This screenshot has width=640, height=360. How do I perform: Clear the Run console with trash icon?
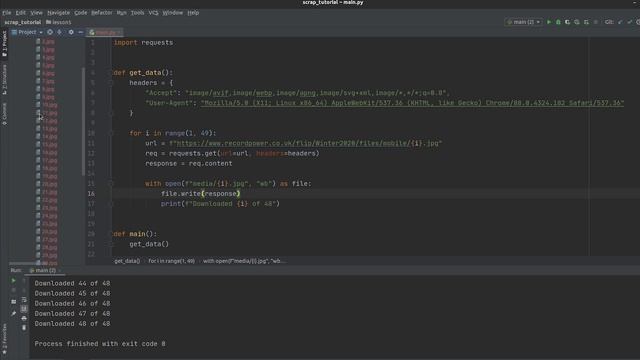pyautogui.click(x=24, y=327)
